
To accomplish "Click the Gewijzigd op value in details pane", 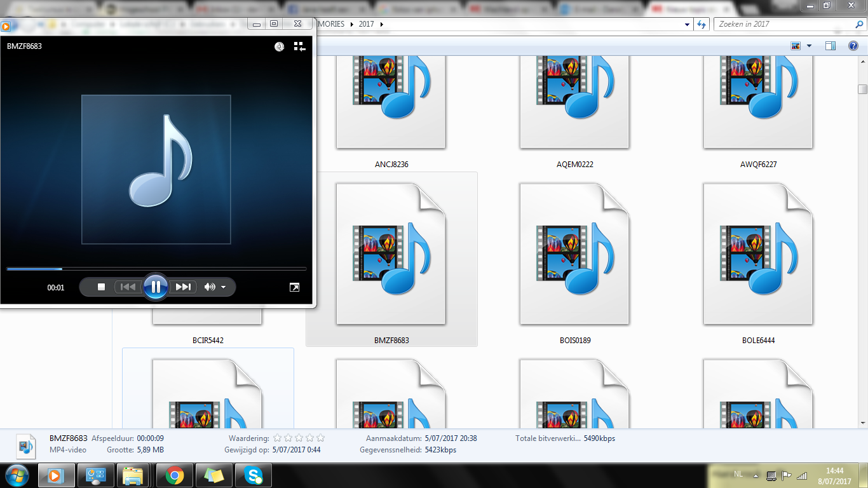I will click(x=296, y=450).
